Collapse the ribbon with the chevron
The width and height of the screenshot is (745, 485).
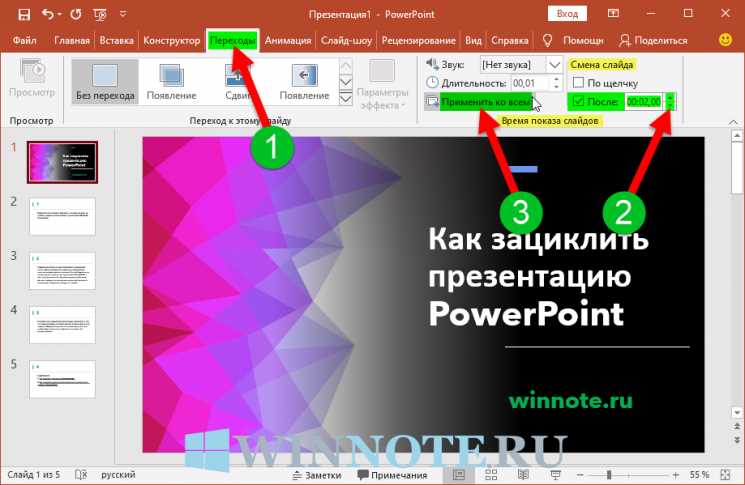[733, 122]
